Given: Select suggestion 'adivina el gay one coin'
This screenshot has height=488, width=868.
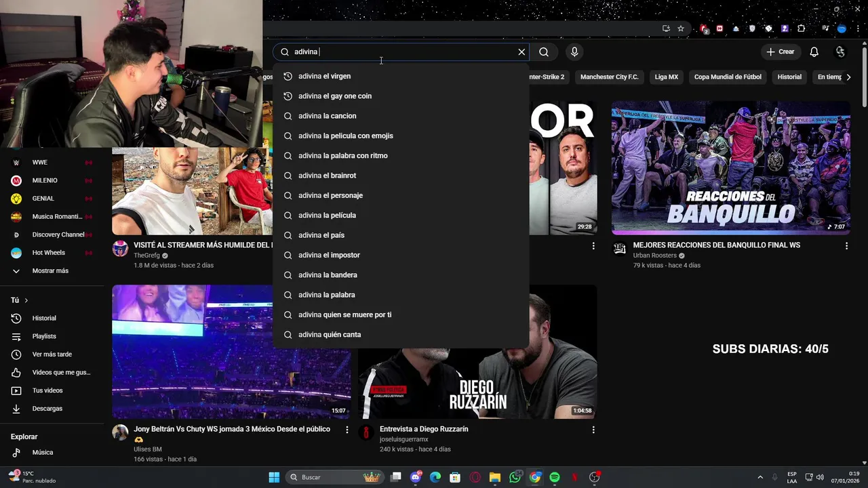Looking at the screenshot, I should pyautogui.click(x=401, y=96).
